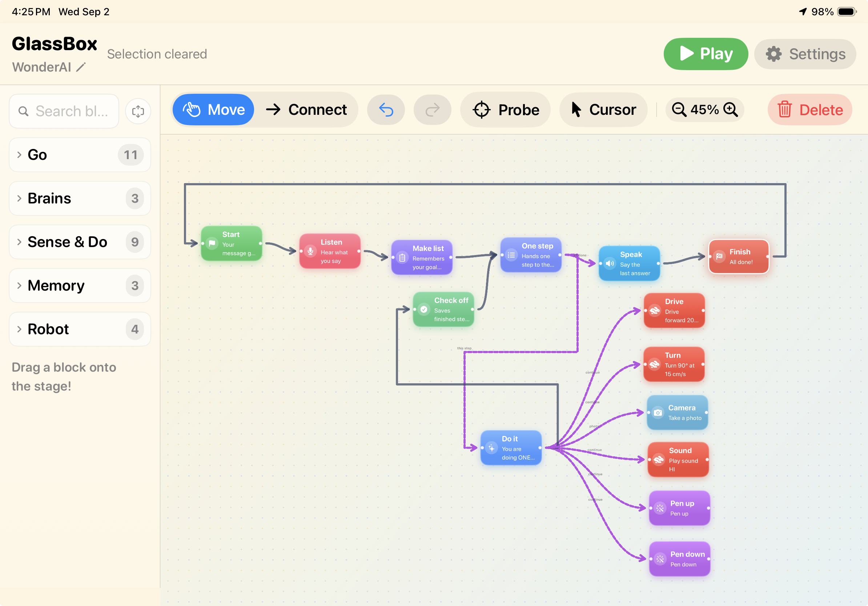Select the Check off block's checkmark icon

(424, 310)
